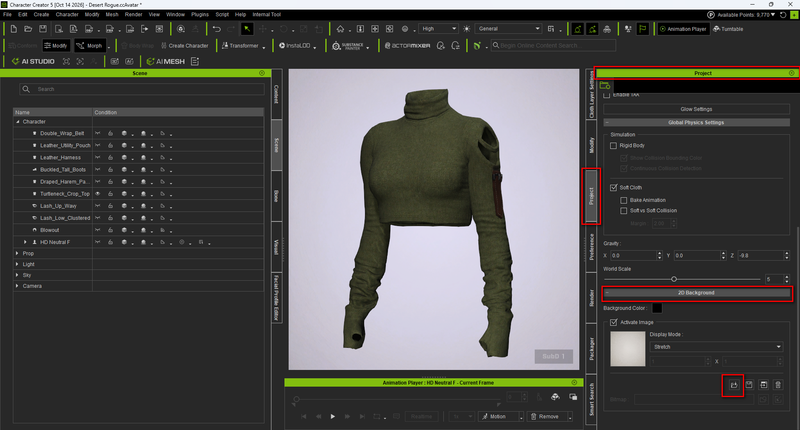Enable Bake Animation checkbox
Screen dimensions: 800x430
pyautogui.click(x=623, y=200)
